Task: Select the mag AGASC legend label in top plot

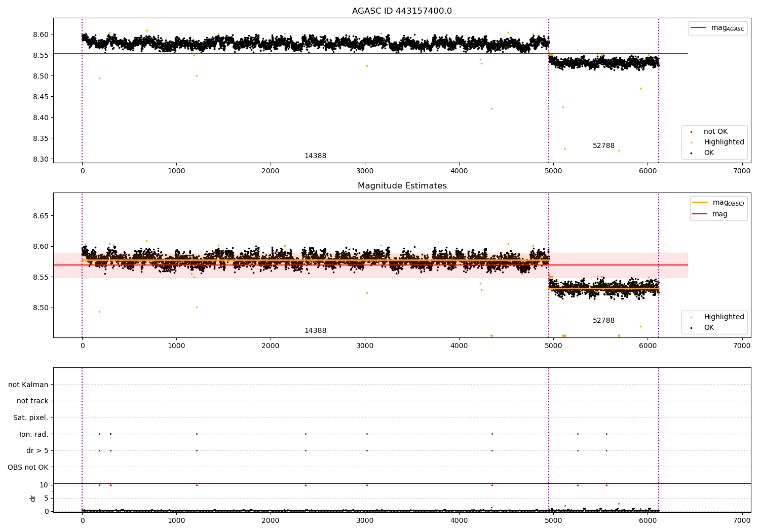Action: point(728,28)
